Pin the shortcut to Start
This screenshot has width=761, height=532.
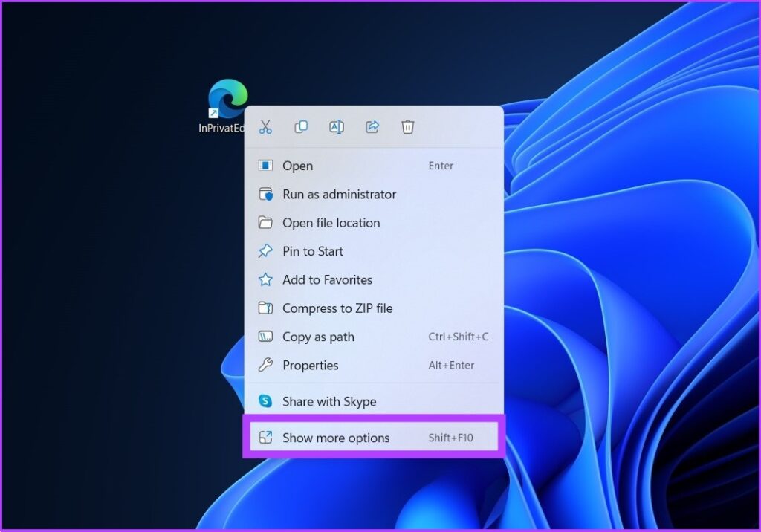tap(313, 251)
